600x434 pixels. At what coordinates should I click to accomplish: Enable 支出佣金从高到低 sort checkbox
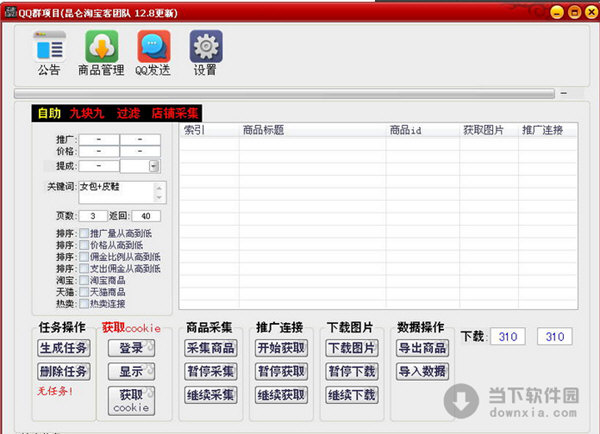click(x=84, y=269)
